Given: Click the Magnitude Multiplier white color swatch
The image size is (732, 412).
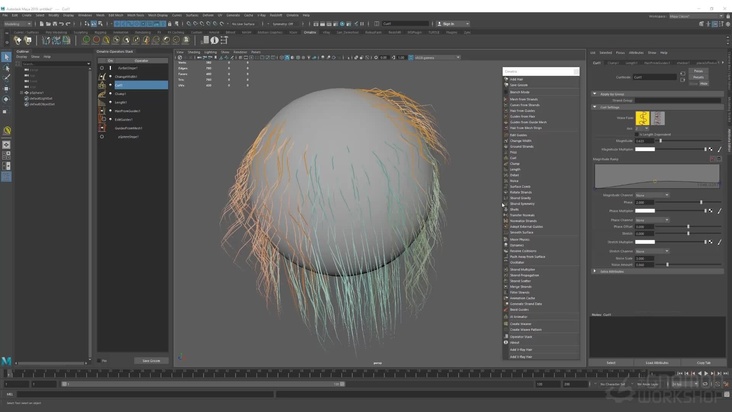Looking at the screenshot, I should tap(645, 149).
